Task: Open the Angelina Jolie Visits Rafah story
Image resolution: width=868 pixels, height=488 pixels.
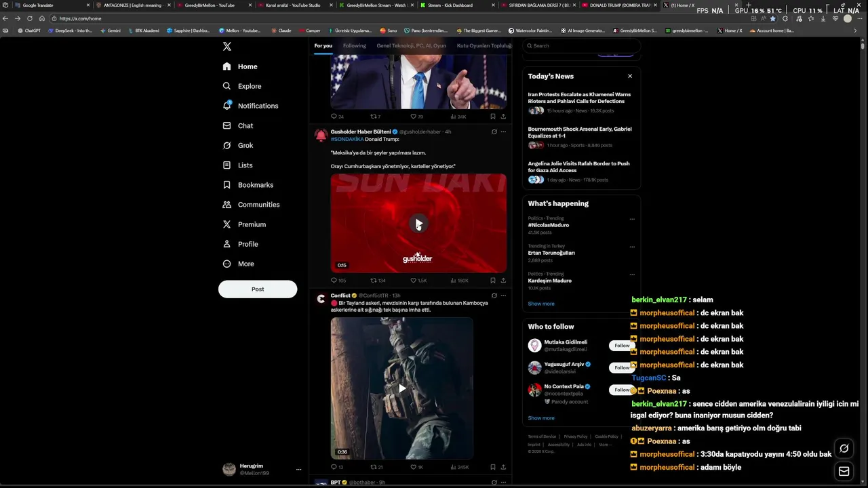Action: click(x=580, y=171)
